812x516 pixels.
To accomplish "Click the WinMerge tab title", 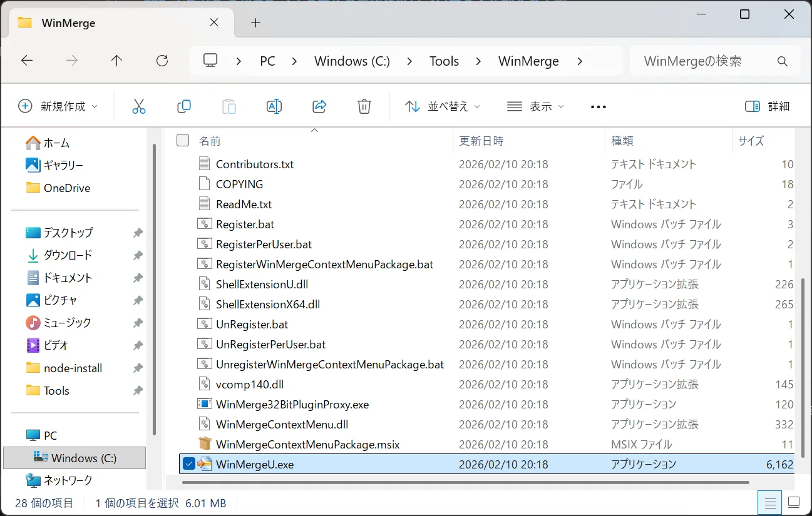I will pos(69,23).
